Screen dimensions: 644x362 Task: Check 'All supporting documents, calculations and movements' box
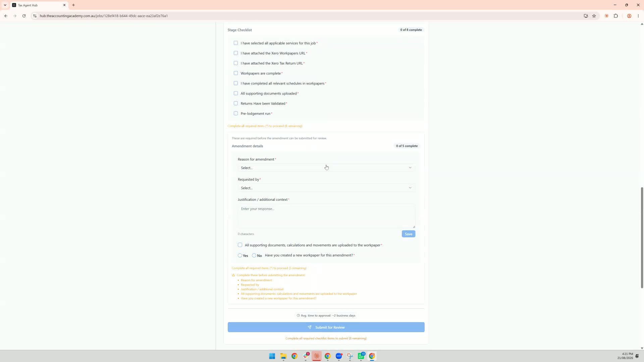point(240,245)
